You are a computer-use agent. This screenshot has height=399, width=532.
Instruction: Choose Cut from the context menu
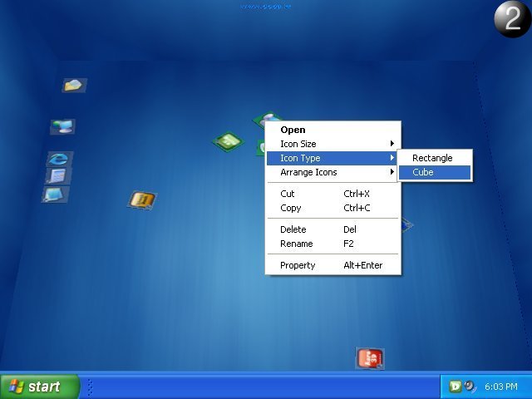(x=332, y=194)
